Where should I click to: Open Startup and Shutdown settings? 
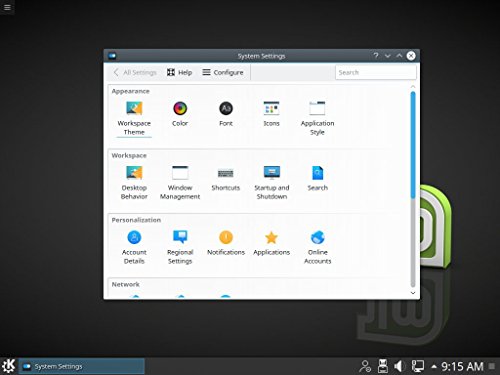pyautogui.click(x=272, y=183)
